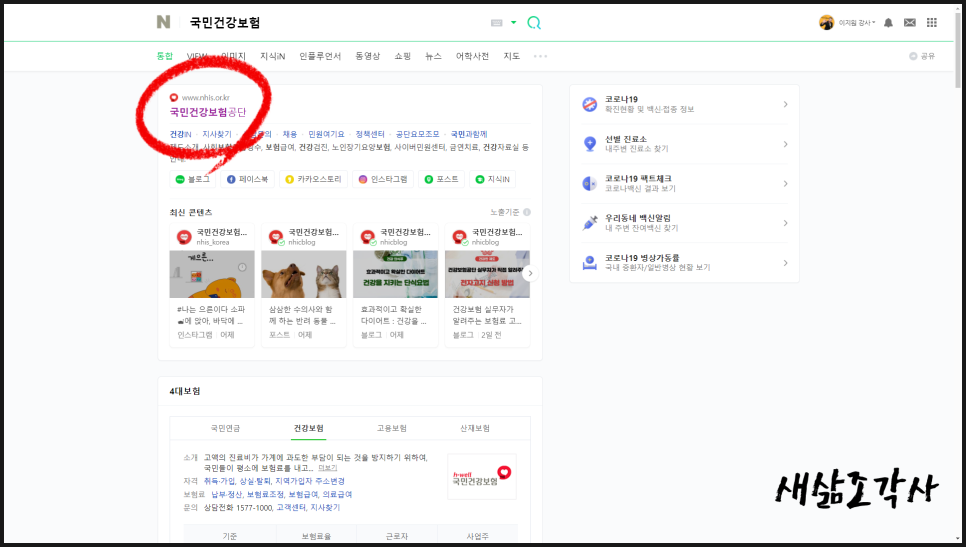Open 국민과함께 sub-link

point(469,134)
